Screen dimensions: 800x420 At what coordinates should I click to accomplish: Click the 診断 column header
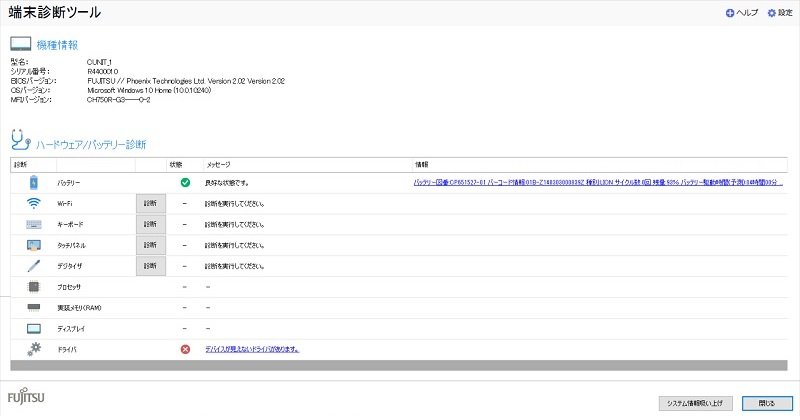(21, 165)
